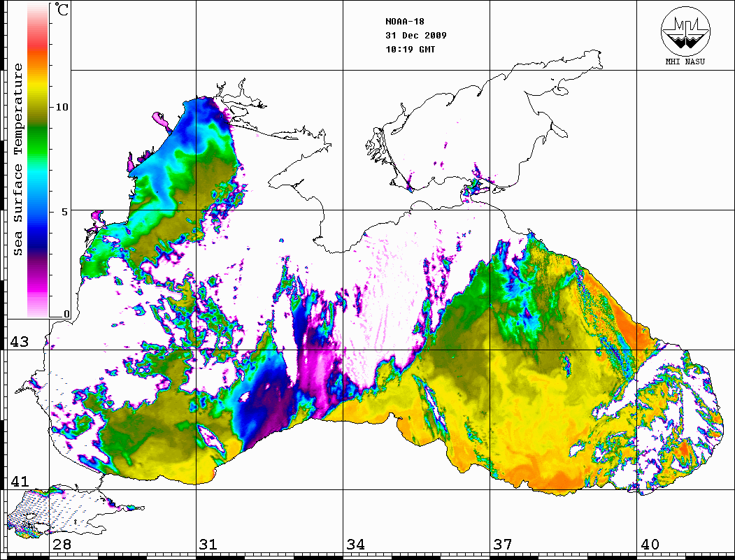This screenshot has width=735, height=560.
Task: Click the '0' tick on temperature scale
Action: [x=66, y=314]
